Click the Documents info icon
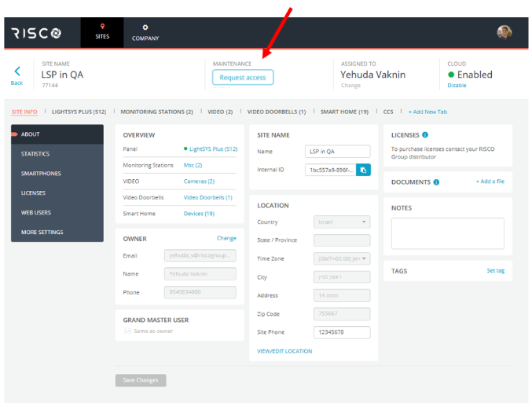532x403 pixels. tap(436, 182)
